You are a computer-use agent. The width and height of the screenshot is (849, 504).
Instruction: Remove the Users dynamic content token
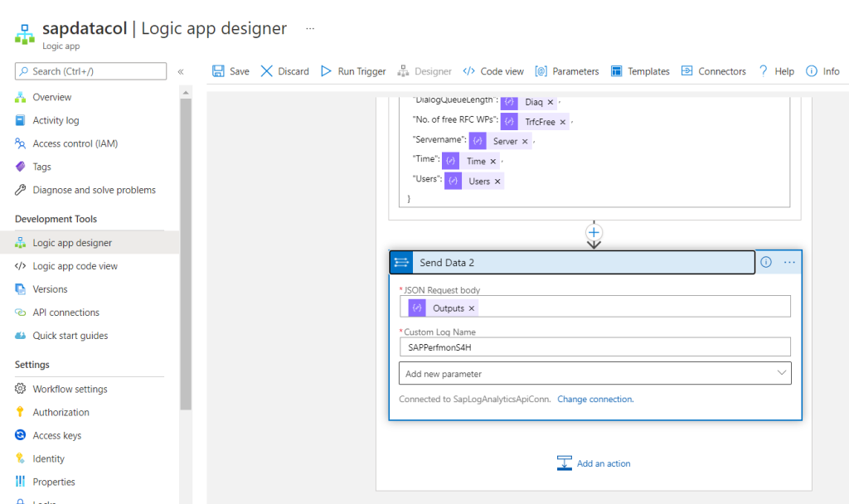click(497, 182)
